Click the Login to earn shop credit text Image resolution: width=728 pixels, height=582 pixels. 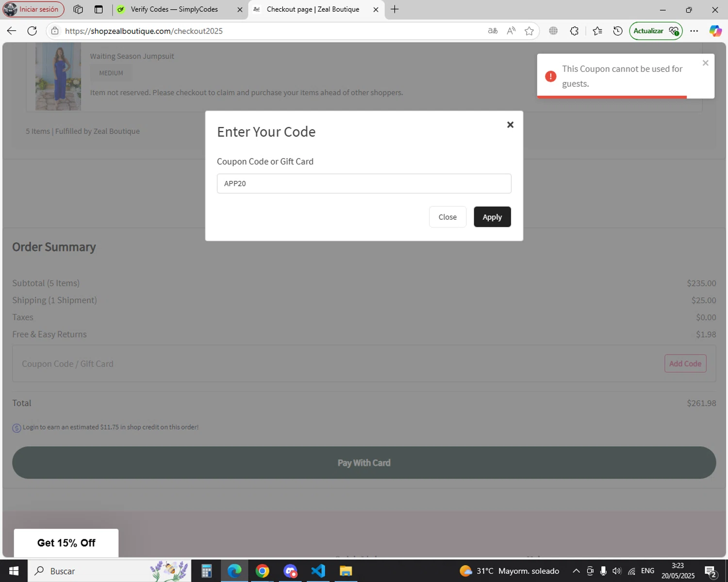pyautogui.click(x=111, y=427)
